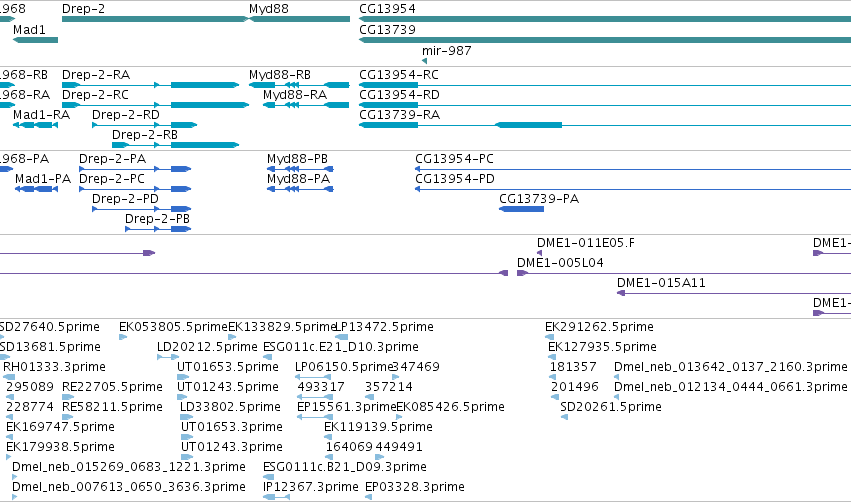This screenshot has width=851, height=502.
Task: Click the EP03328.3prime EST marker
Action: pyautogui.click(x=369, y=497)
